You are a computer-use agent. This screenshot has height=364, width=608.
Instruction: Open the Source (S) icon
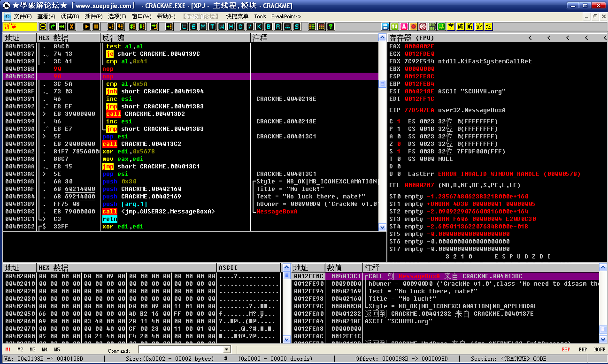point(297,27)
